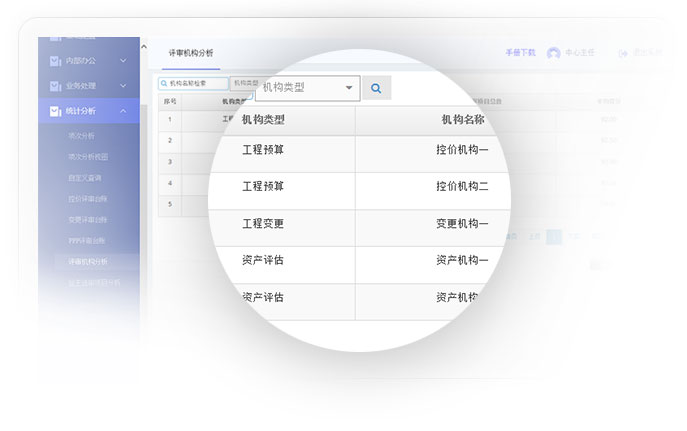Expand the 业务处理 menu chevron
This screenshot has width=687, height=431.
[x=123, y=86]
